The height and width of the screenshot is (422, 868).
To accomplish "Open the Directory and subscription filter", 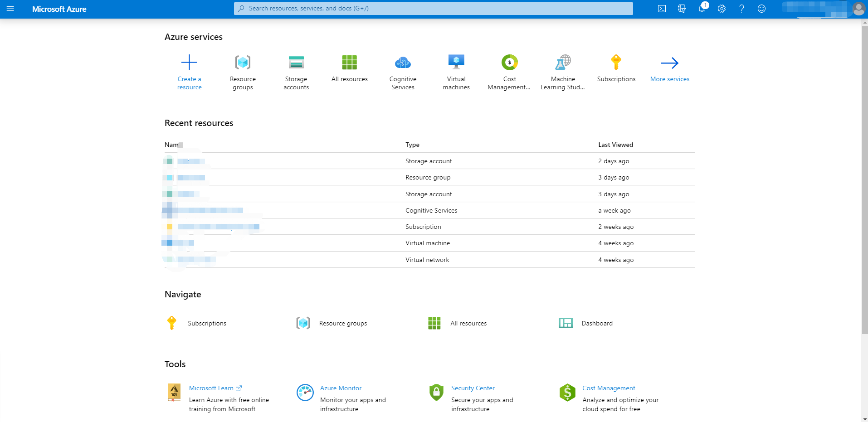I will pyautogui.click(x=682, y=9).
